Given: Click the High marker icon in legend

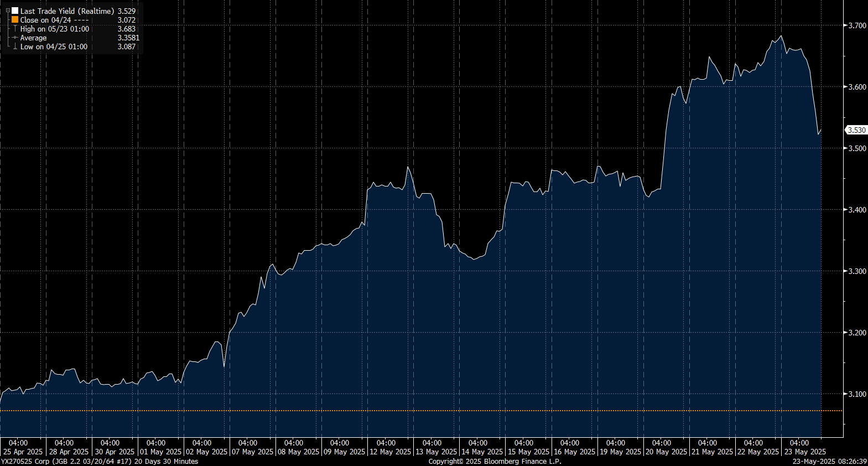Looking at the screenshot, I should [x=15, y=29].
